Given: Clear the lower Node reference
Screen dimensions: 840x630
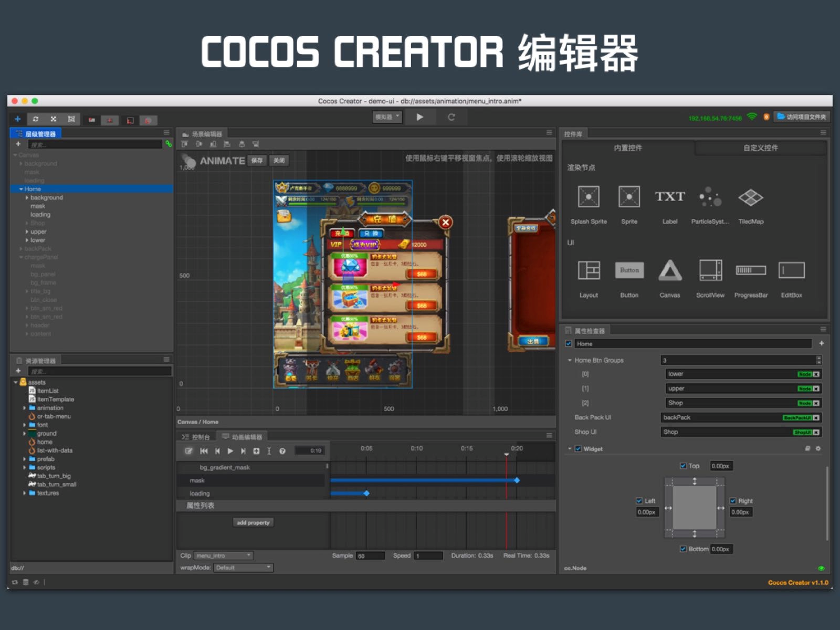Looking at the screenshot, I should 816,374.
